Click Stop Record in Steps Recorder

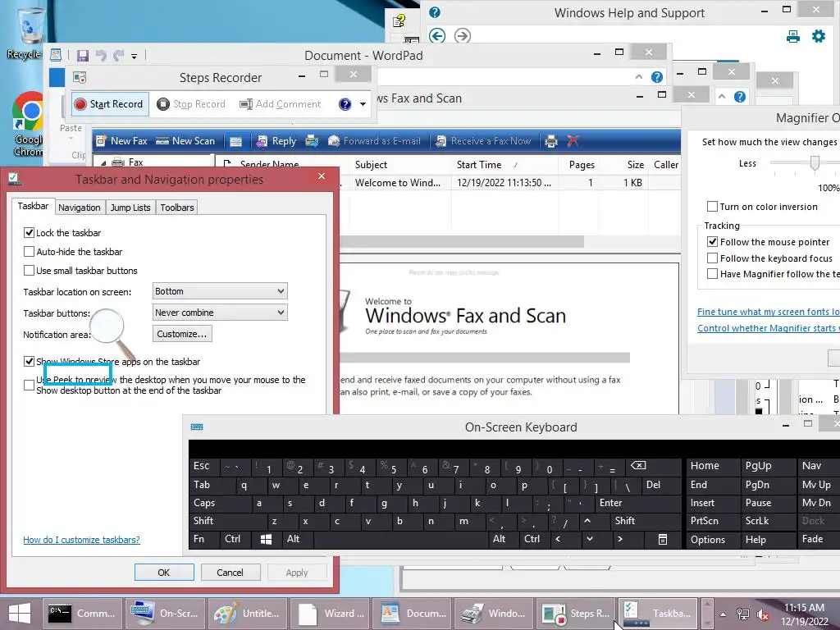click(191, 104)
